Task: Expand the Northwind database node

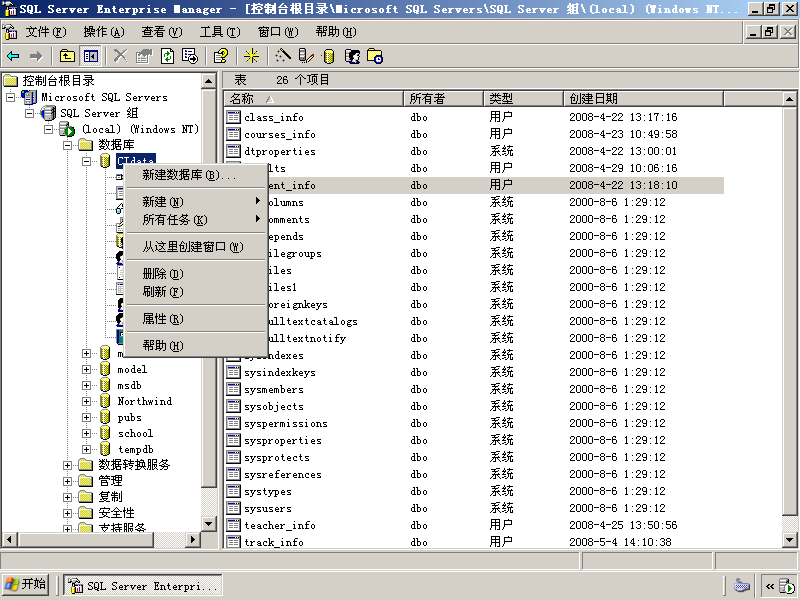Action: [86, 401]
